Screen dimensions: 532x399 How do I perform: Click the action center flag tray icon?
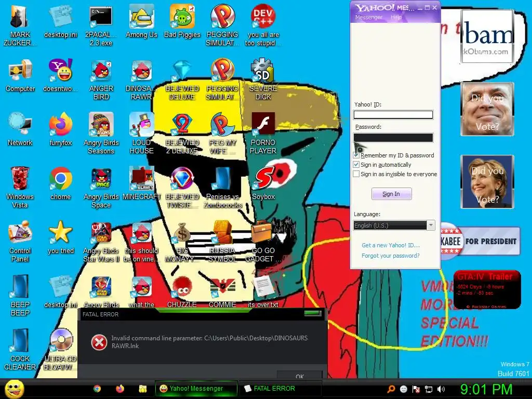[416, 390]
